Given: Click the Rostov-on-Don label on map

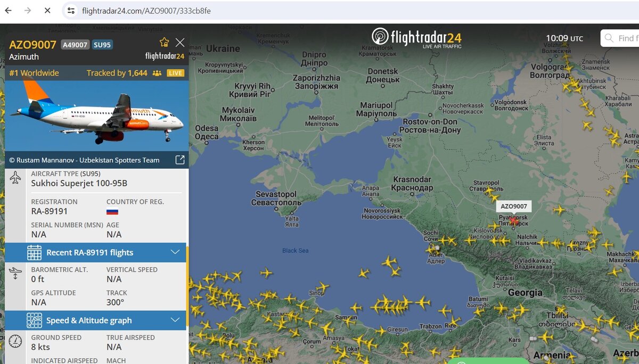Looking at the screenshot, I should (x=431, y=126).
